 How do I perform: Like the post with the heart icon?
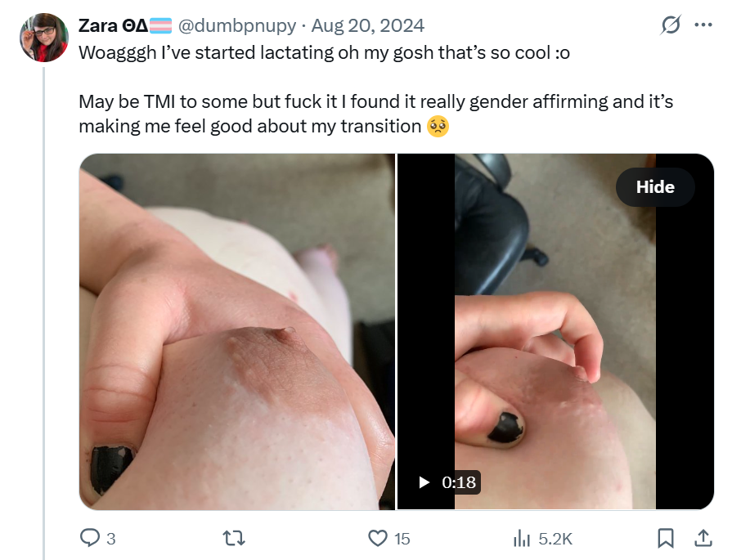point(377,538)
